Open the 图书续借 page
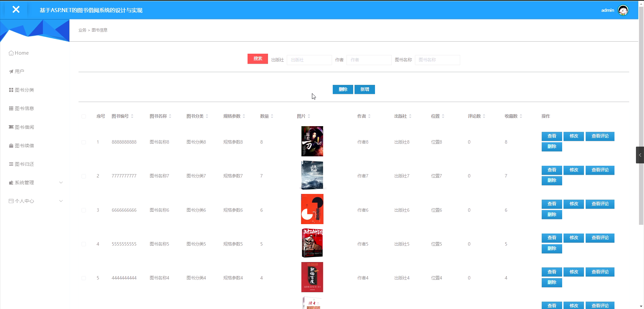Screen dimensions: 644x309 (x=23, y=145)
